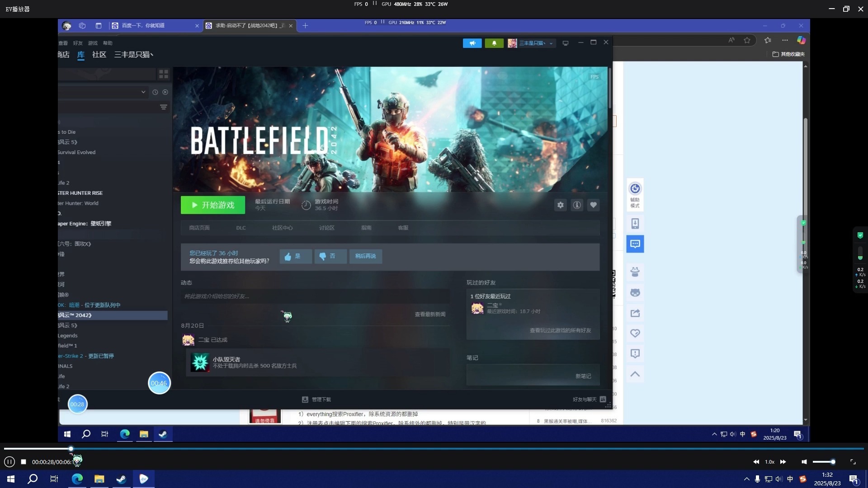
Task: Open Steam 好友 menu
Action: 78,43
